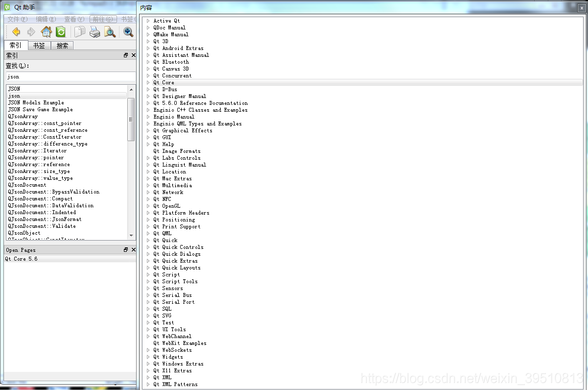Image resolution: width=588 pixels, height=390 pixels.
Task: Open the 编辑(E) menu
Action: click(46, 19)
